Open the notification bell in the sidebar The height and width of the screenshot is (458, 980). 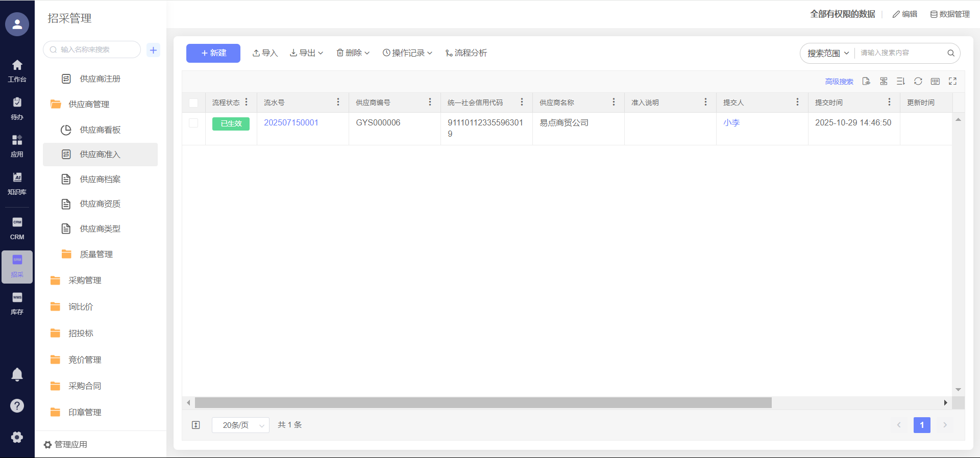pyautogui.click(x=17, y=374)
